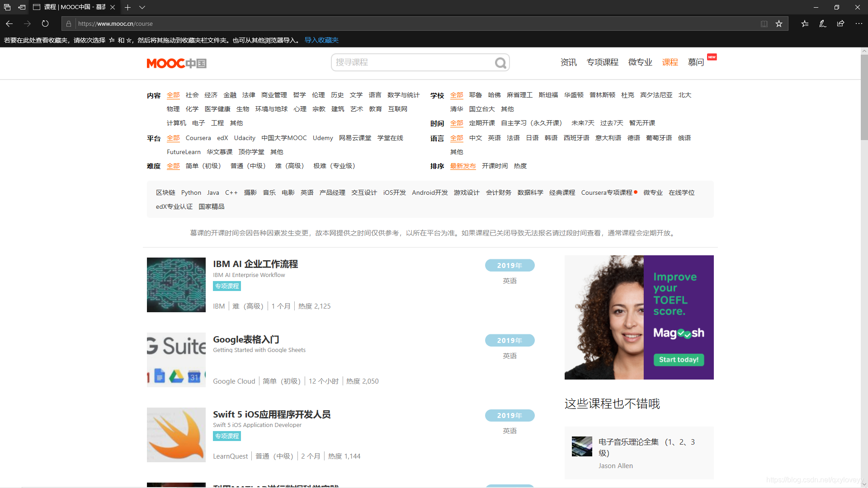
Task: Click the 导入收藏夹 link
Action: click(321, 40)
